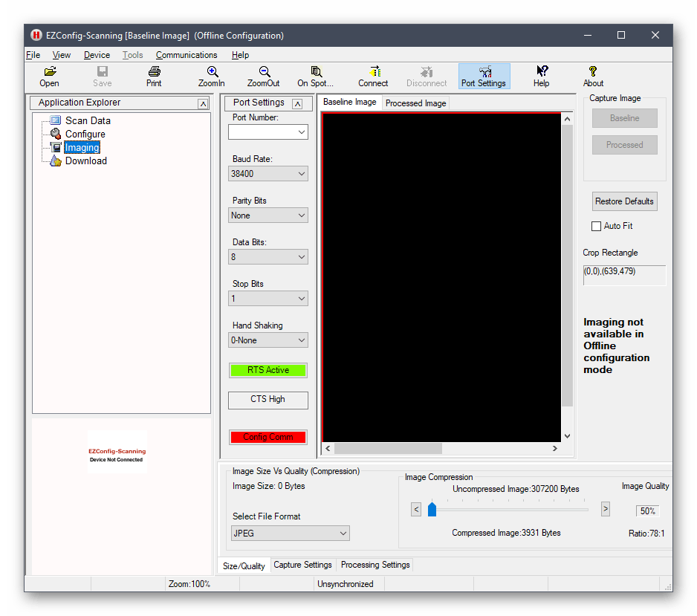Open the Stop Bits dropdown

(268, 299)
